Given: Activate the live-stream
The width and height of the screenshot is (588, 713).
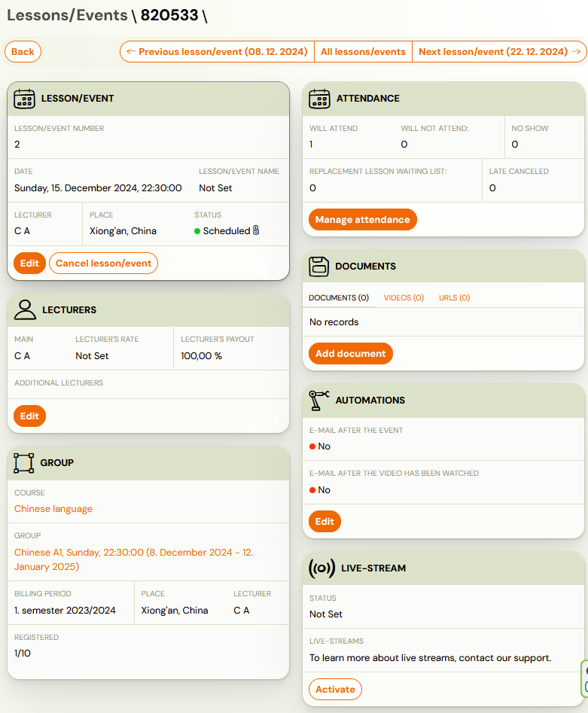Looking at the screenshot, I should coord(335,690).
